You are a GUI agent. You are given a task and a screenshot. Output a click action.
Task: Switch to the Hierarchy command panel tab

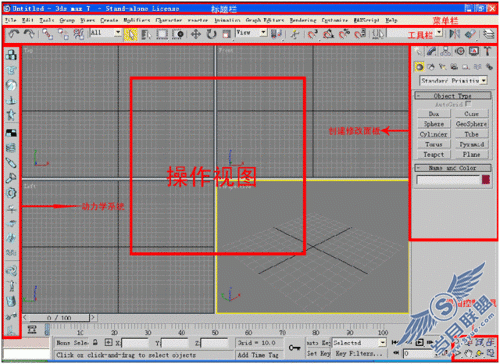click(445, 51)
